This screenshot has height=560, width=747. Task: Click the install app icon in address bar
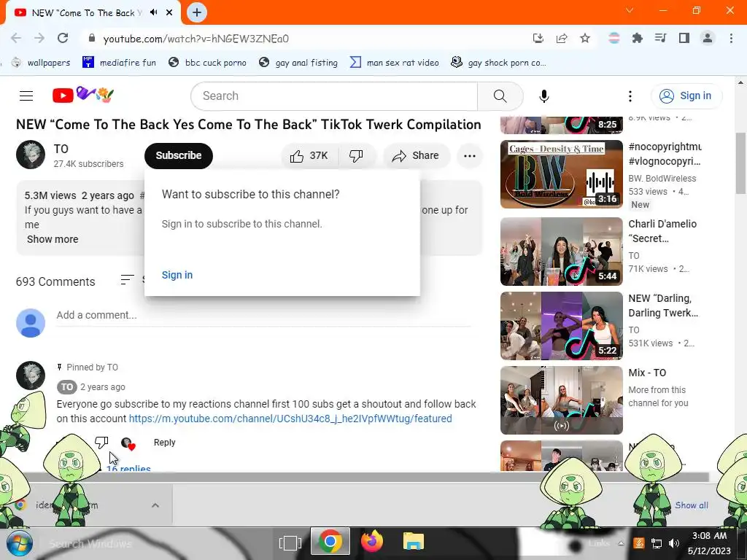pos(538,39)
